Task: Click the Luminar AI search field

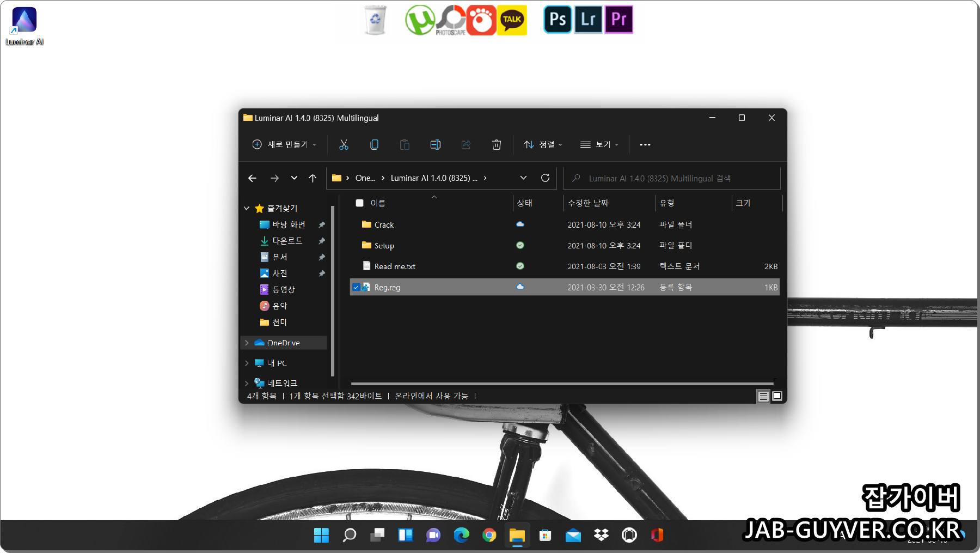Action: pos(672,178)
